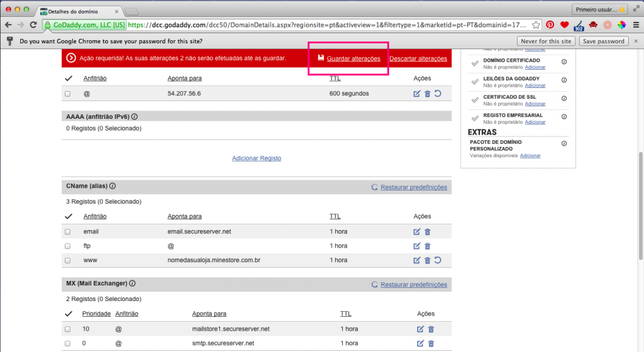Image resolution: width=644 pixels, height=352 pixels.
Task: Click Adicionar under Domínio Certificado
Action: click(x=535, y=67)
